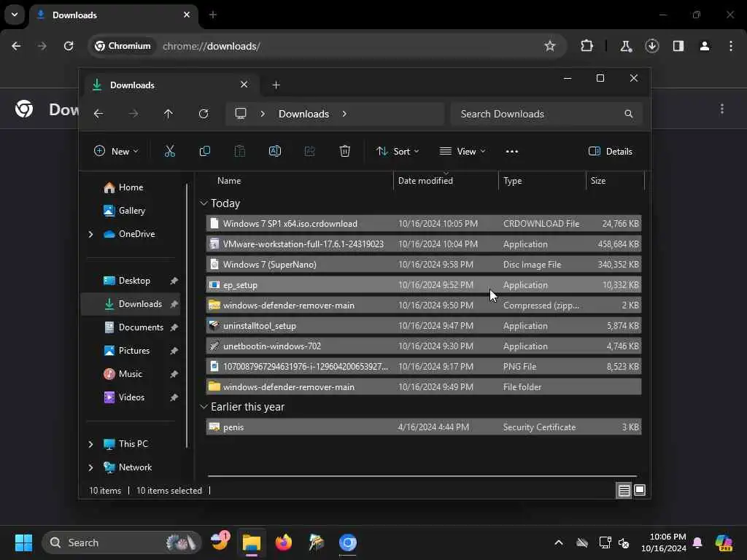This screenshot has height=560, width=747.
Task: Collapse the Earlier this year group
Action: click(204, 407)
